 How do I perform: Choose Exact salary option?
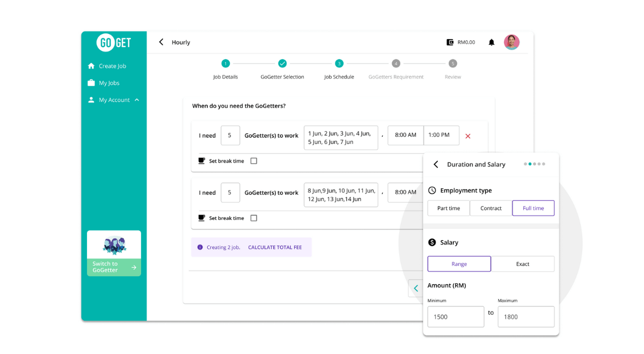(x=523, y=264)
